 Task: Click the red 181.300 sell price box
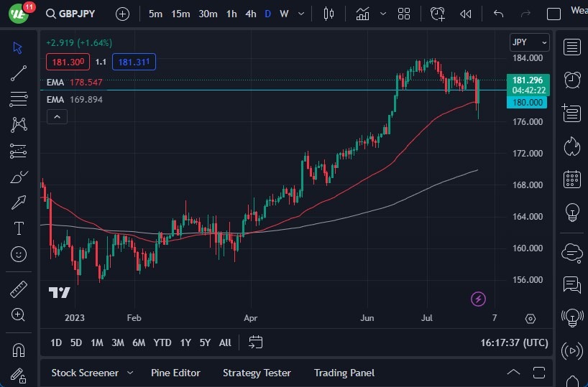click(x=68, y=62)
